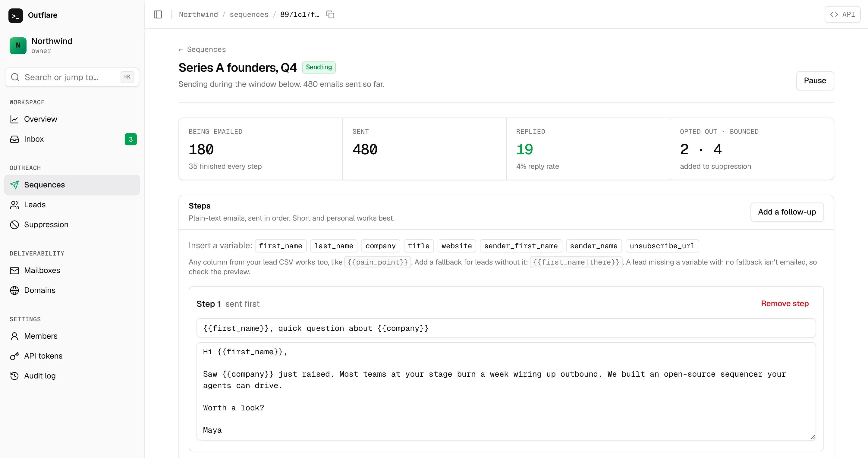
Task: Click the Overview chart icon
Action: tap(14, 119)
